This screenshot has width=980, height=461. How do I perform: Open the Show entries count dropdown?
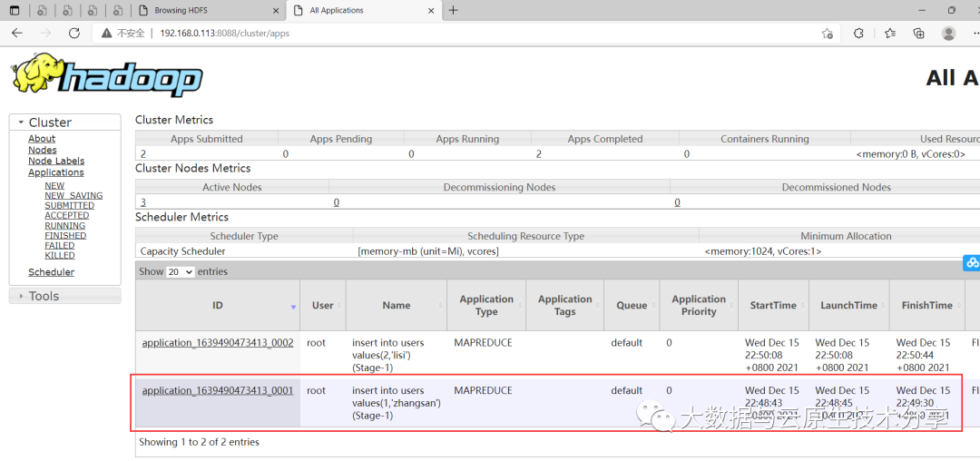181,271
